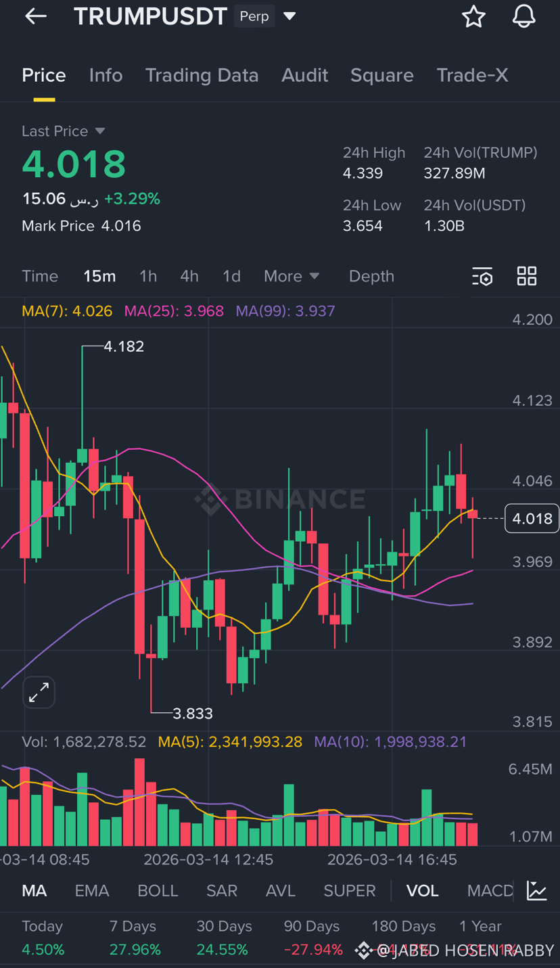Tap the 30 Days 24.55% performance
Screen dimensions: 560x968
coord(224,938)
